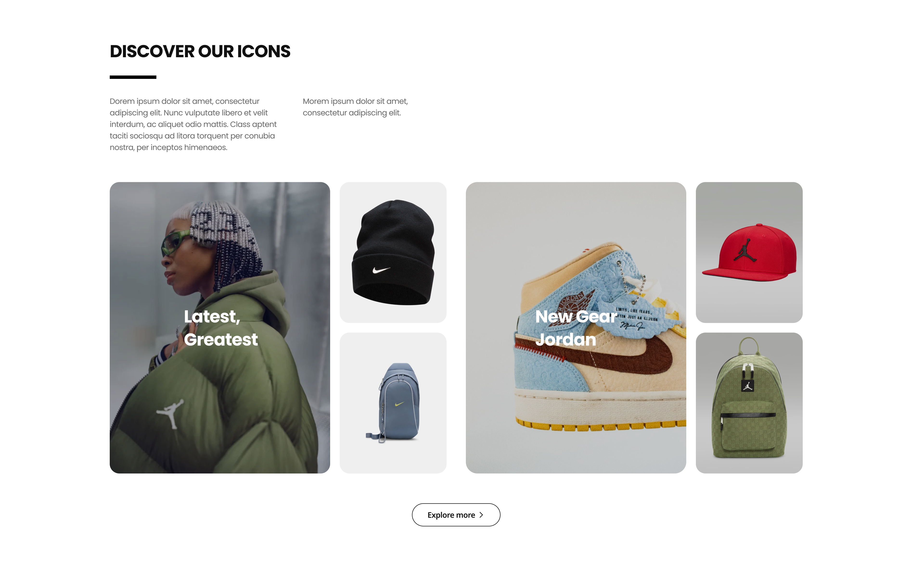Select the Latest, Greatest card title
Screen dimensions: 924x566
221,328
